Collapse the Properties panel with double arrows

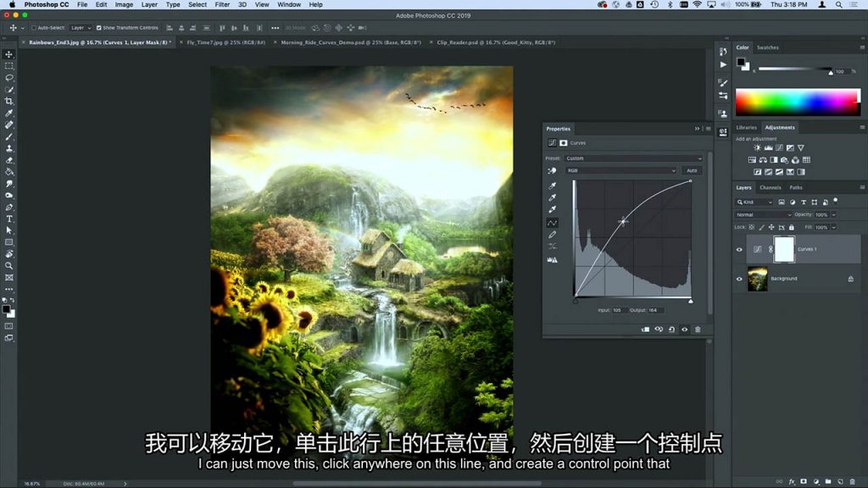pos(697,129)
